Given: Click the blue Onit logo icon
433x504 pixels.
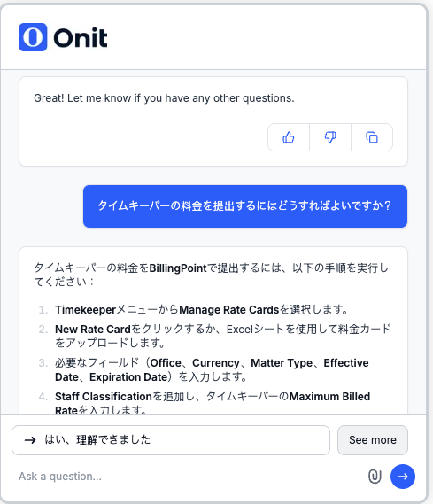Looking at the screenshot, I should 33,37.
